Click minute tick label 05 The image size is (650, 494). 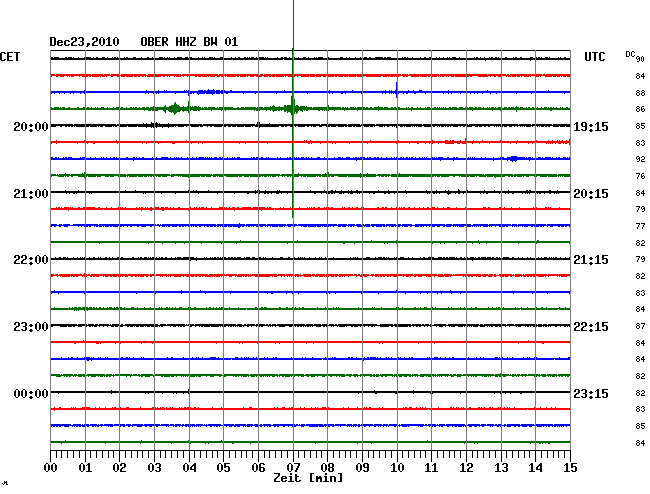click(x=223, y=467)
